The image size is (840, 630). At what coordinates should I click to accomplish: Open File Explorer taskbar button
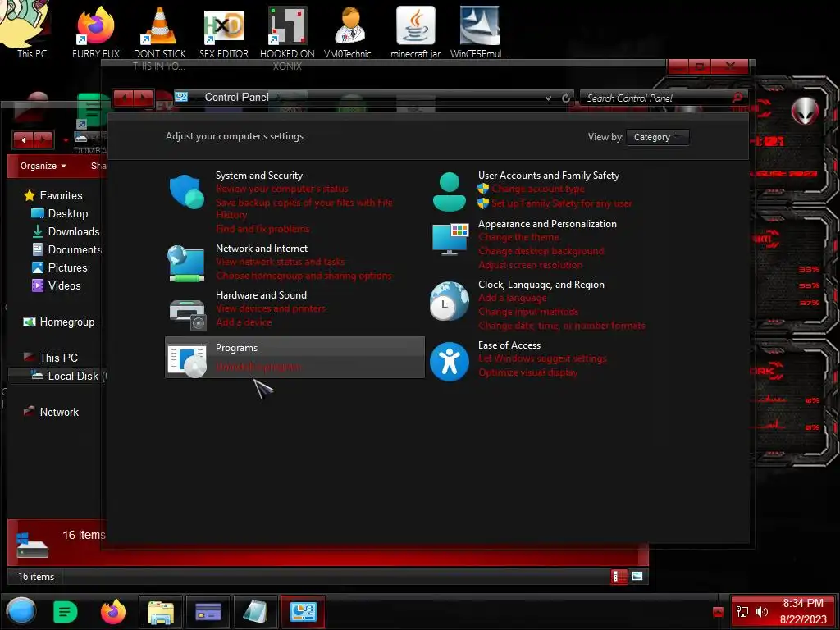pyautogui.click(x=160, y=612)
